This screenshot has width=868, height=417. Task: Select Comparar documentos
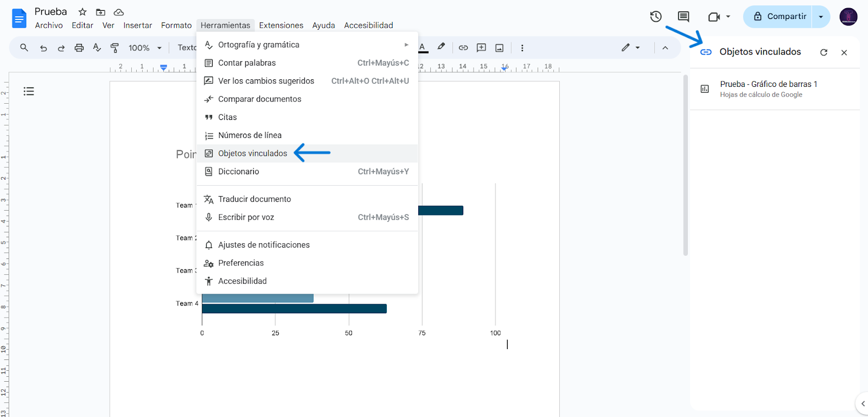(x=307, y=99)
